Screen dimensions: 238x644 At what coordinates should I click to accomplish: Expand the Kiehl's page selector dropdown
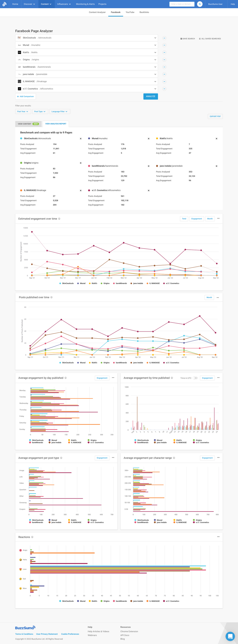click(155, 52)
